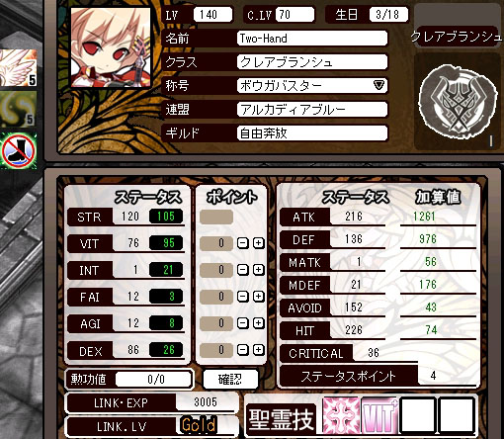
Task: Click the VIT+ spirit skill icon
Action: click(379, 415)
